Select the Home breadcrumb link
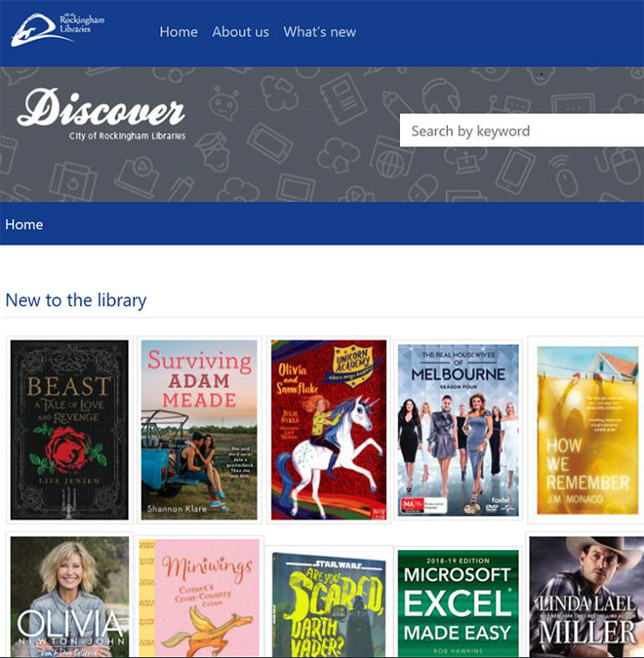 [x=24, y=225]
